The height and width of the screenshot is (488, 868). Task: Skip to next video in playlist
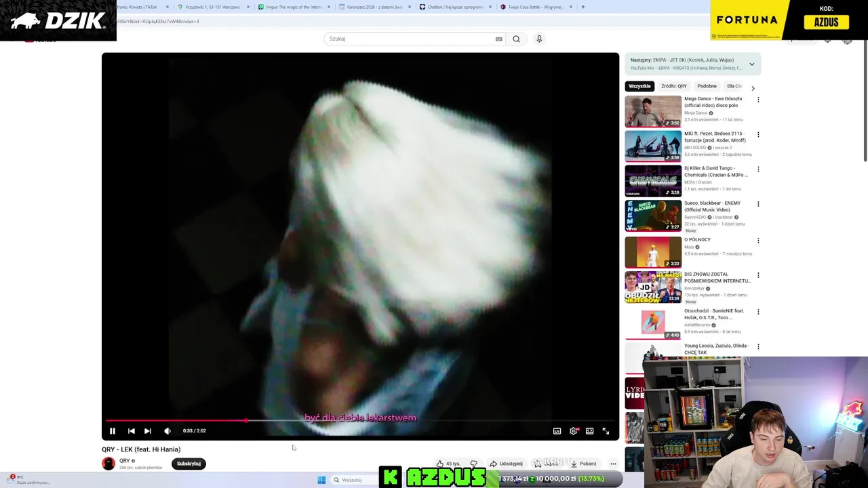point(148,431)
